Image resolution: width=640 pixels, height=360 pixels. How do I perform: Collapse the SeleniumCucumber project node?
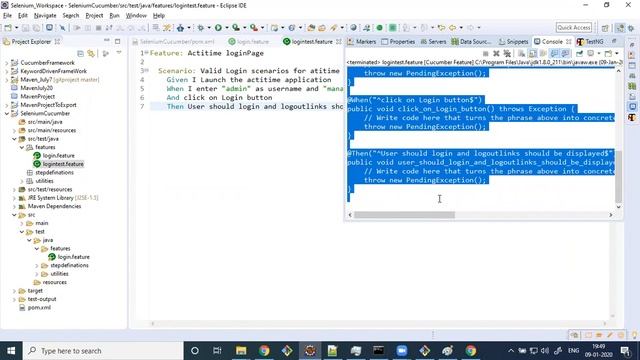point(7,113)
